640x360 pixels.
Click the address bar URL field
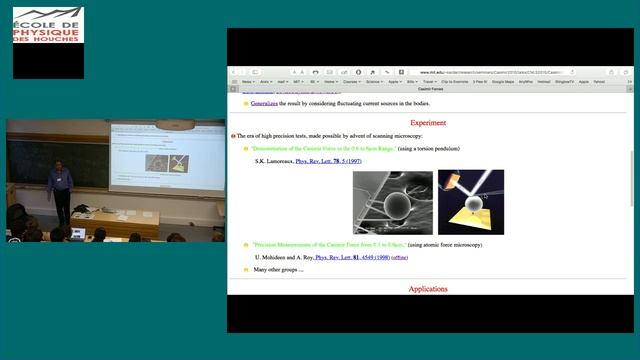tap(492, 72)
